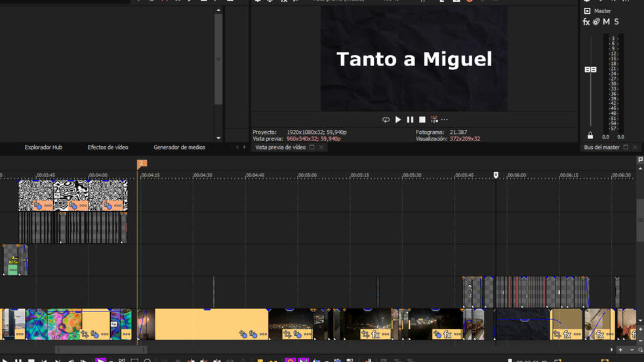Switch to the Explorador Hub tab

pos(43,148)
